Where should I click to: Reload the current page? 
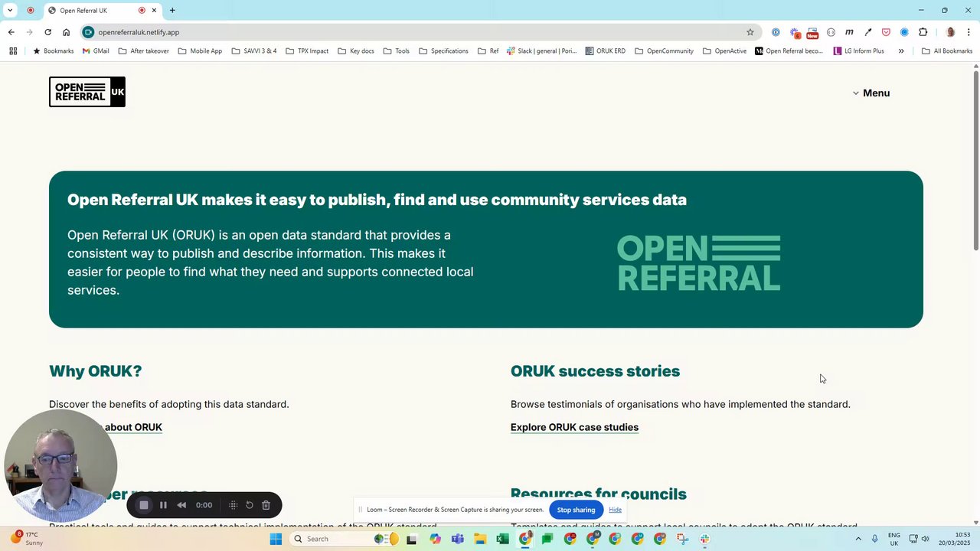[x=47, y=32]
